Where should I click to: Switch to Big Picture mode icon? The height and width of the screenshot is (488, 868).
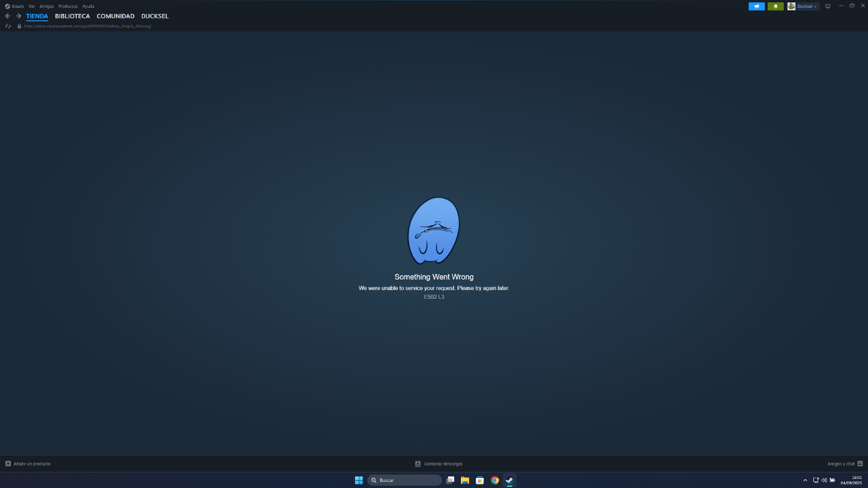828,7
